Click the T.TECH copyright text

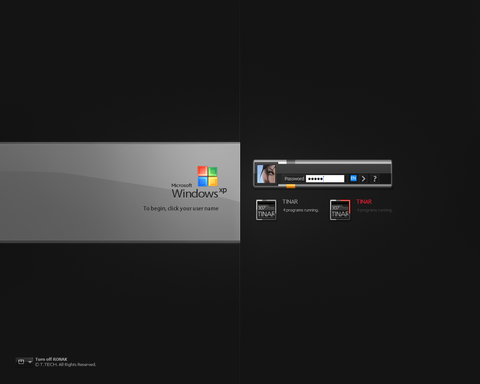click(65, 365)
